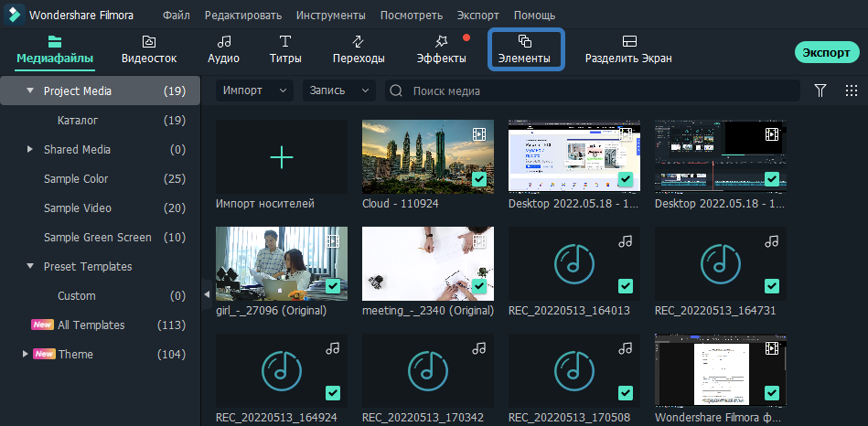
Task: Open the Редактировать menu
Action: tap(243, 16)
